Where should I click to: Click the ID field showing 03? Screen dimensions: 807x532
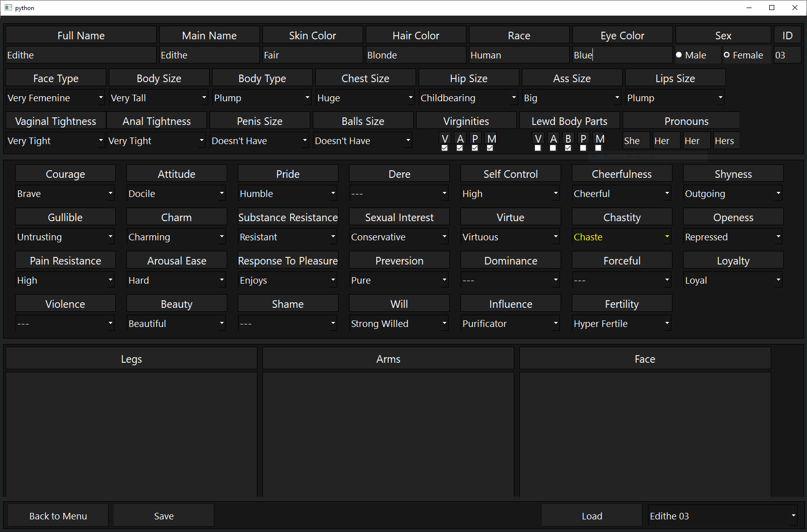click(787, 55)
